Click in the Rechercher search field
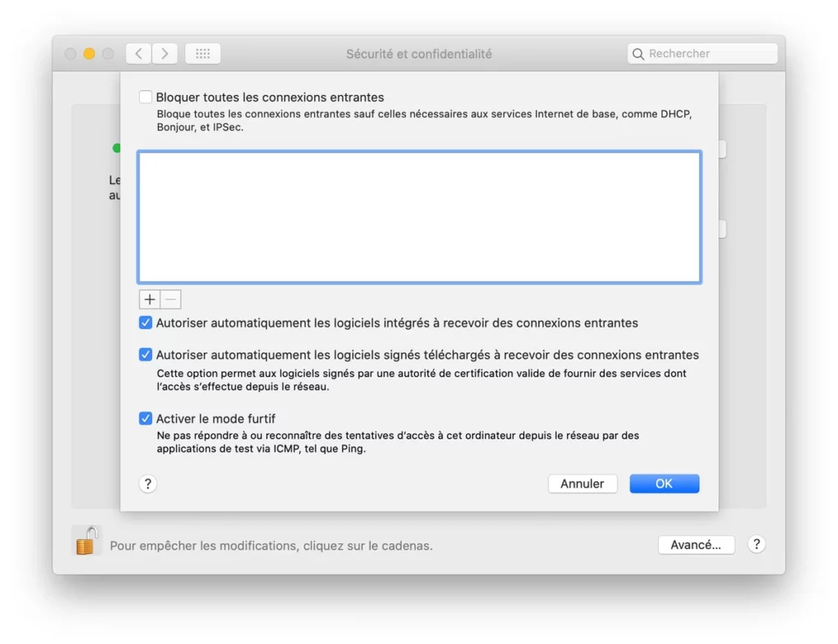The image size is (838, 644). pos(708,54)
